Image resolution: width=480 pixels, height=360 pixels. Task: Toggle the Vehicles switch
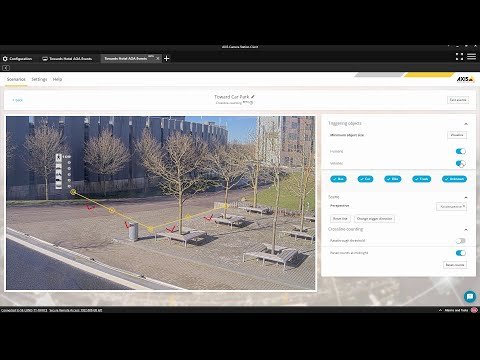click(x=461, y=163)
